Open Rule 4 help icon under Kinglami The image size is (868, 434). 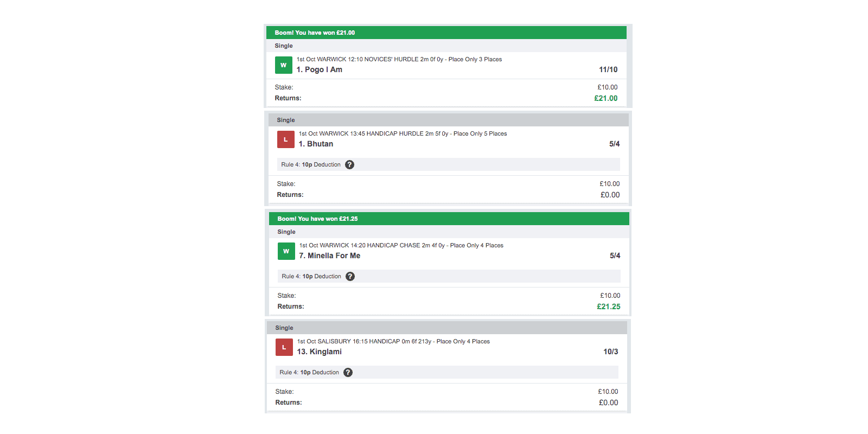[x=348, y=372]
